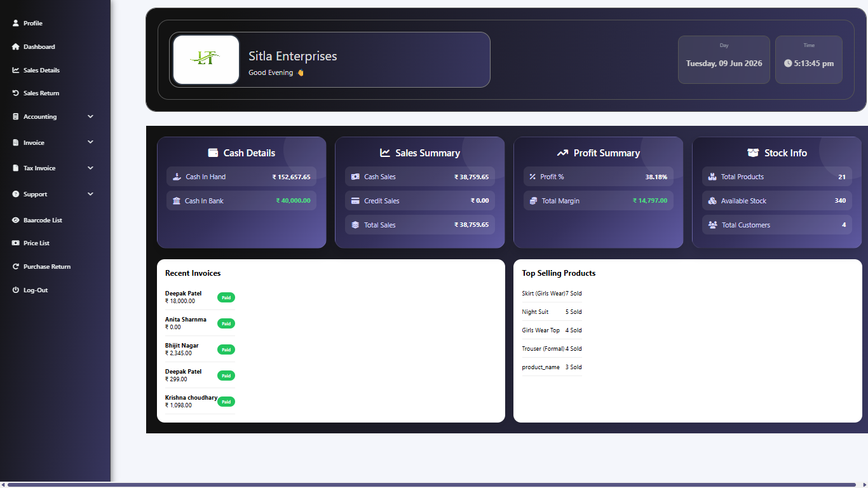Open Sales Details from the sidebar
This screenshot has height=488, width=868.
pyautogui.click(x=42, y=70)
